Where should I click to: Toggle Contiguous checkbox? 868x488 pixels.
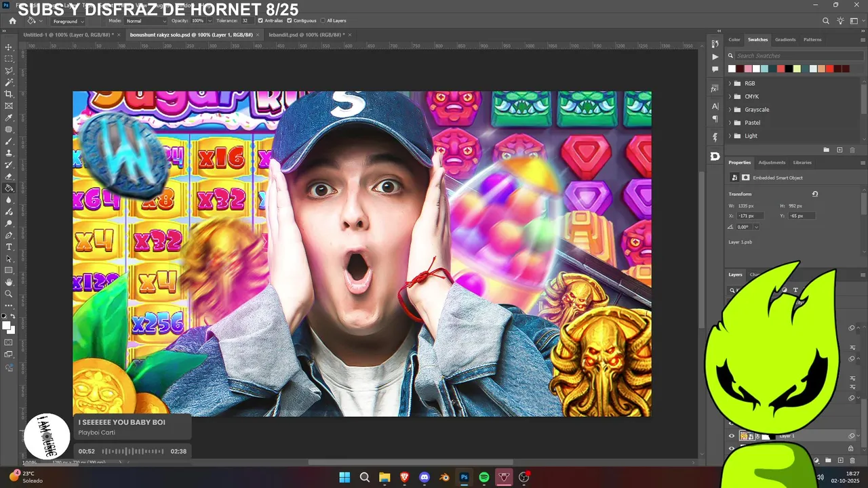coord(290,21)
